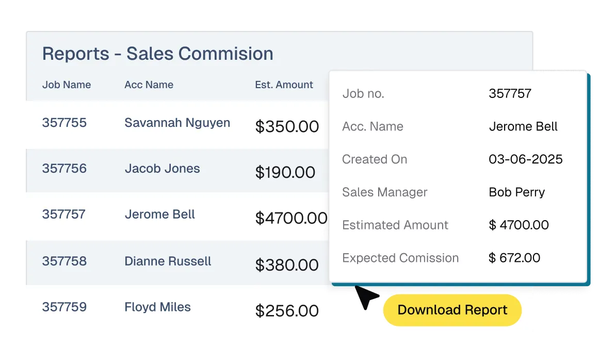
Task: Sort by the Est. Amount column header
Action: tap(284, 85)
